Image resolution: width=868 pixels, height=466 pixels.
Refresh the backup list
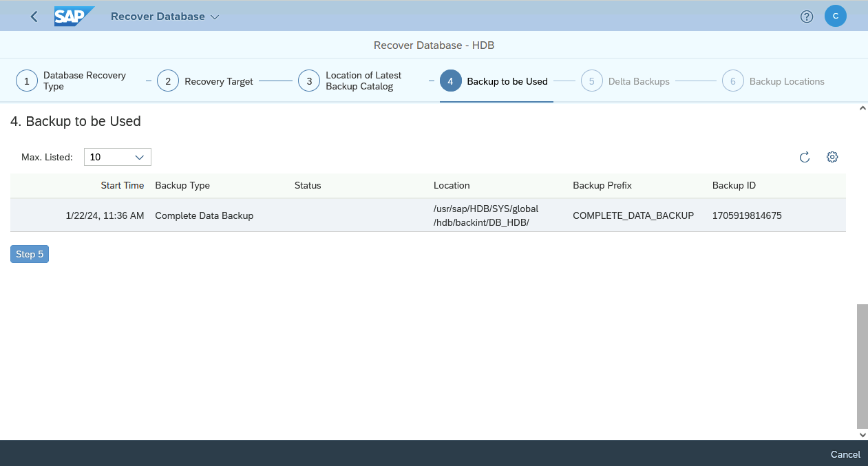(x=804, y=157)
